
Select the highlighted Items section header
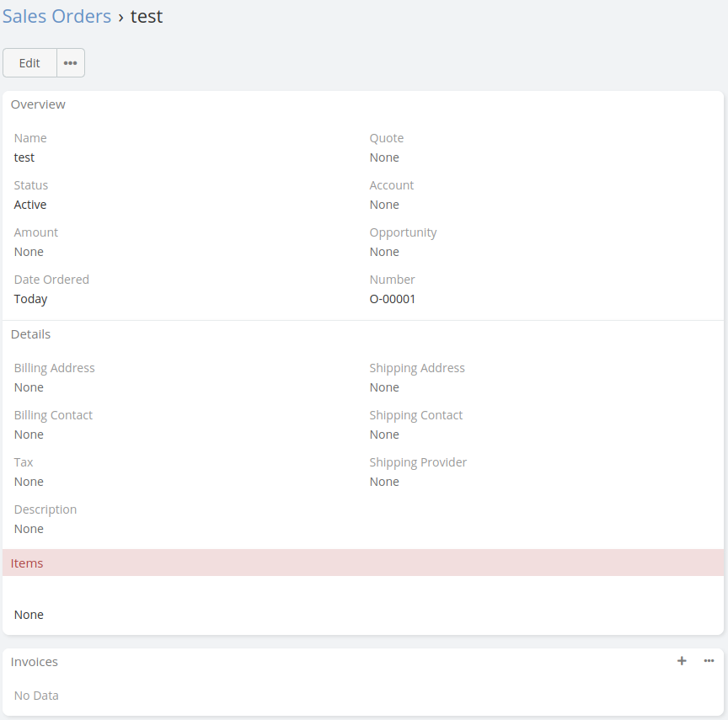[x=27, y=563]
